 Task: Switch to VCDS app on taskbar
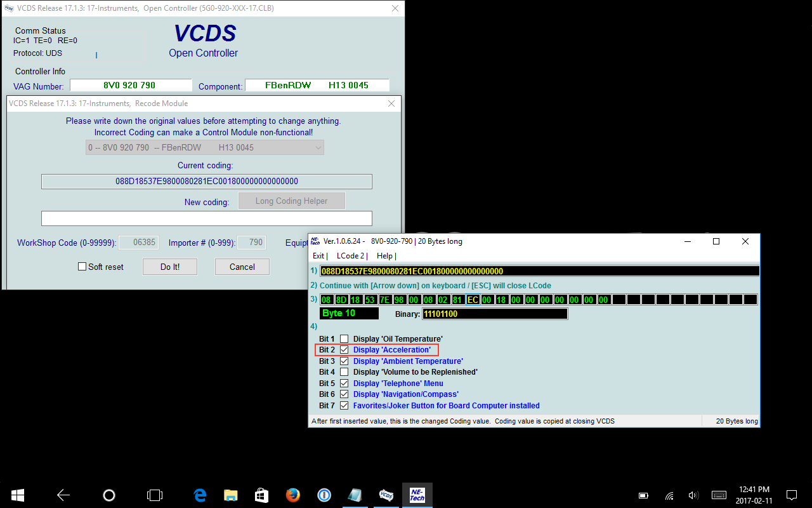(x=386, y=495)
